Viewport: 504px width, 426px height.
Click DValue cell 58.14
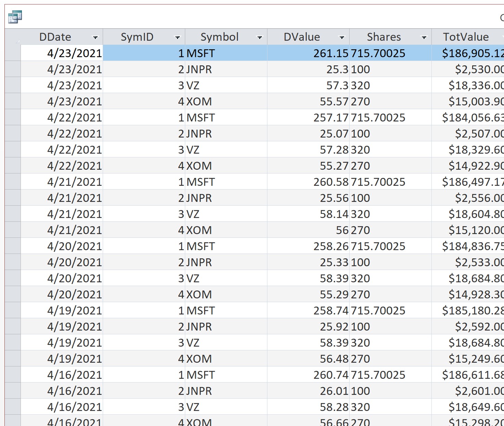pos(308,214)
